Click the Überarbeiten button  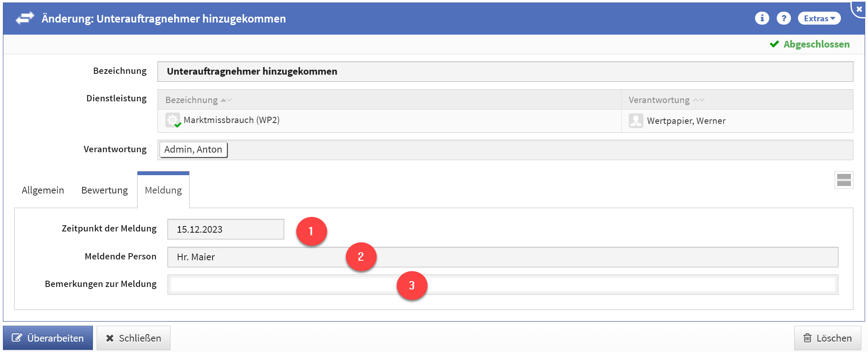(48, 338)
